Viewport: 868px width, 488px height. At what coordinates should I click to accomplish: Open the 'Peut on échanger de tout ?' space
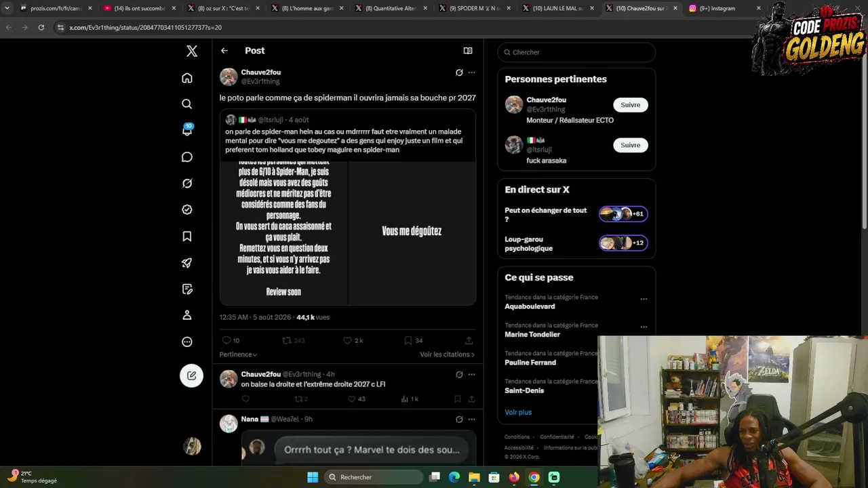576,214
